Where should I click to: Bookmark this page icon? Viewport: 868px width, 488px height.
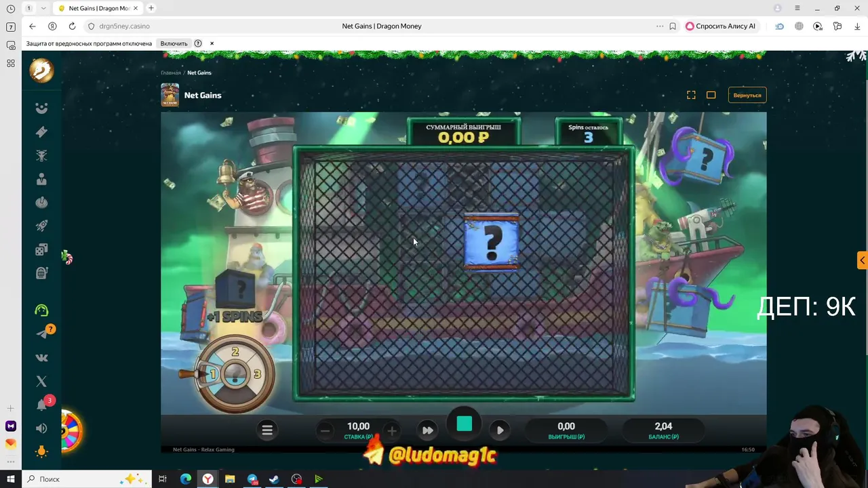673,26
